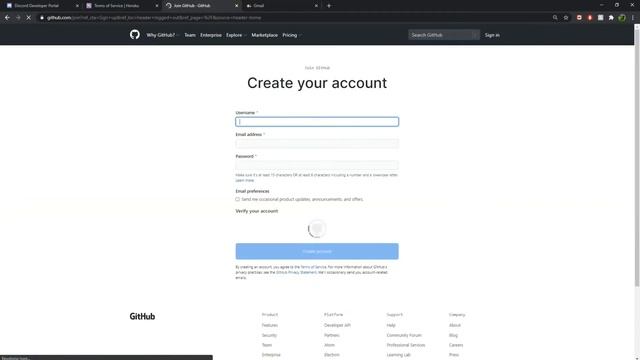Click the Sign in link
640x360 pixels.
point(492,35)
